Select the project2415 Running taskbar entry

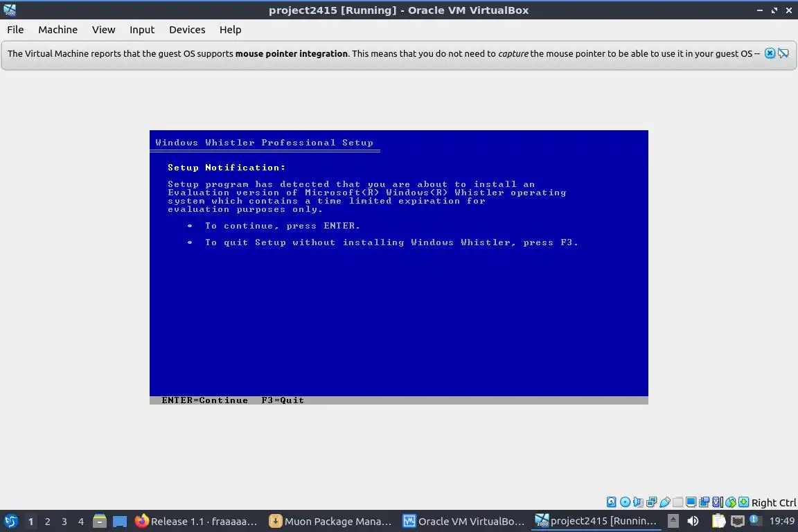coord(596,522)
